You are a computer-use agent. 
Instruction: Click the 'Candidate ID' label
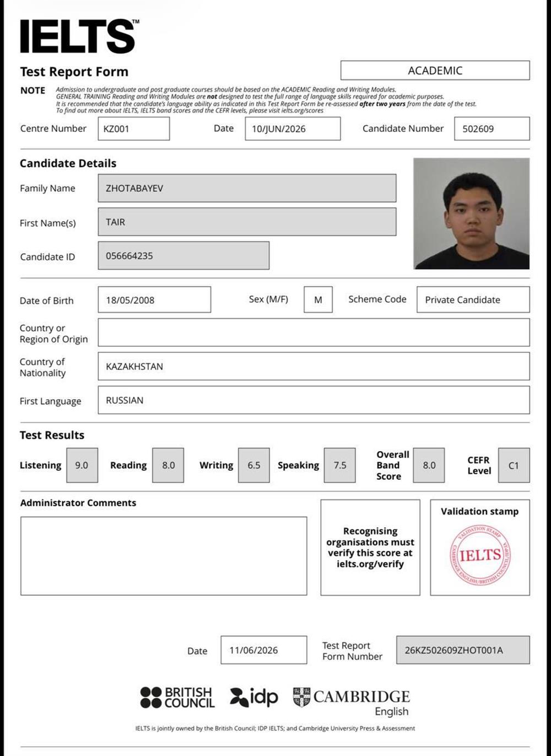coord(47,257)
